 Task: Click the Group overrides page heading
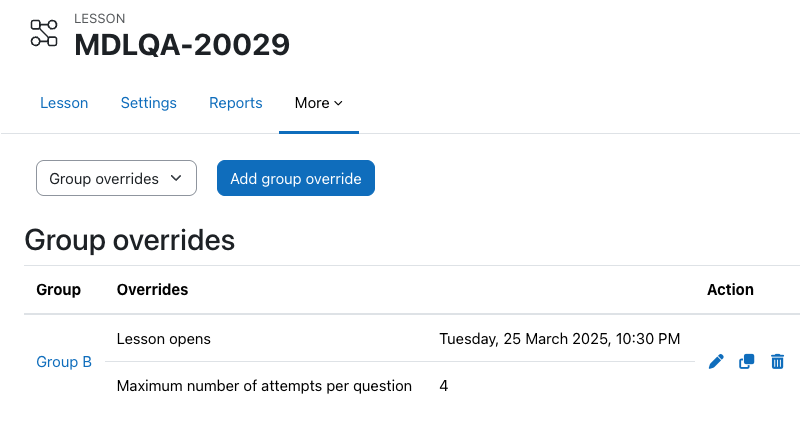pyautogui.click(x=130, y=240)
